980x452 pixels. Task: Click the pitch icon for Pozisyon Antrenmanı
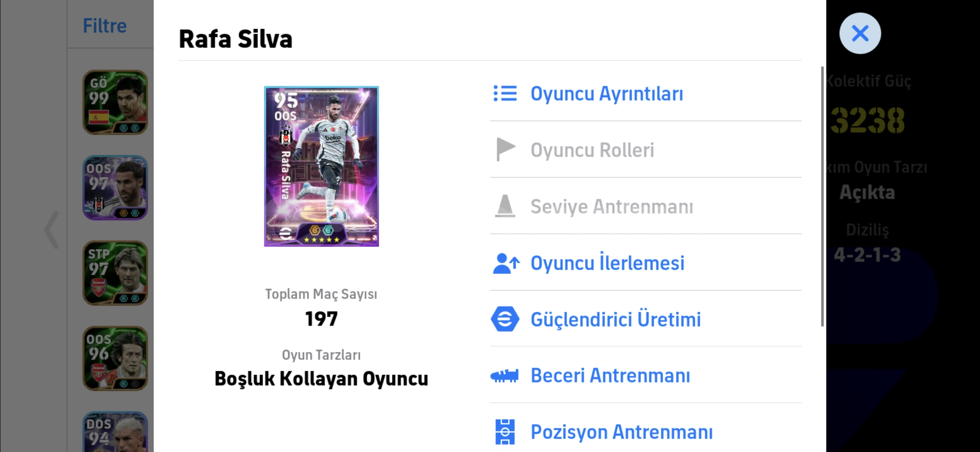tap(505, 431)
